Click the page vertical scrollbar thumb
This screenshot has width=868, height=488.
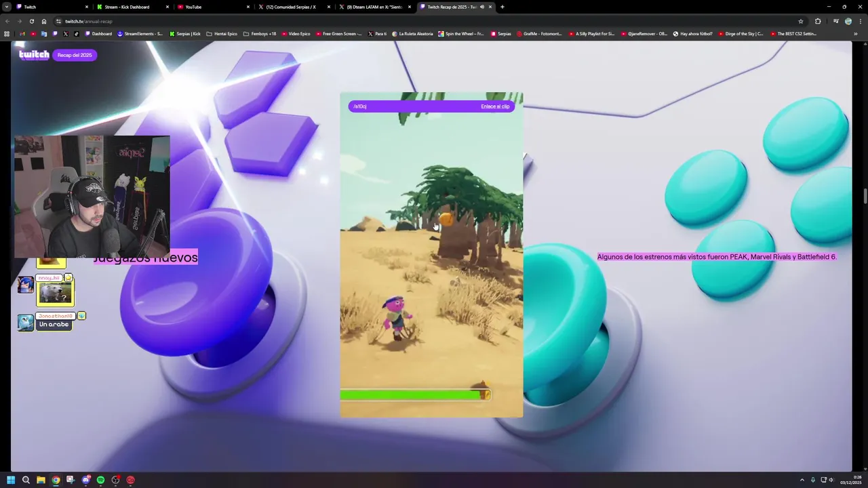[865, 197]
